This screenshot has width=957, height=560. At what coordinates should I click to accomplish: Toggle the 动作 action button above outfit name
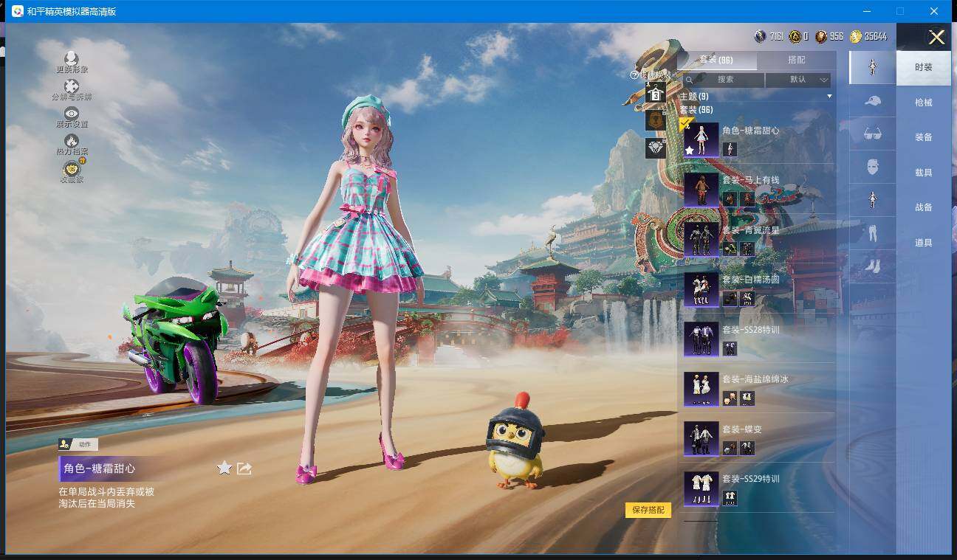coord(78,444)
